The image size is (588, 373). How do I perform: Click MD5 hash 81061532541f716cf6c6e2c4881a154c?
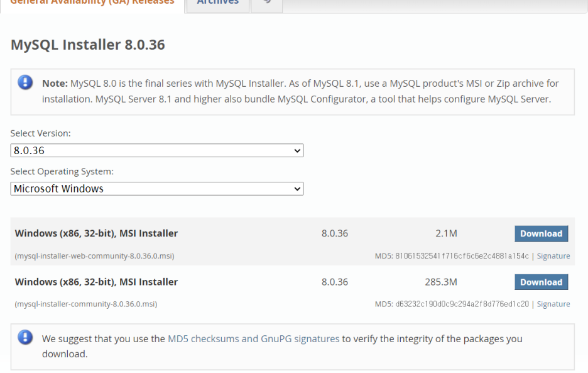[462, 256]
